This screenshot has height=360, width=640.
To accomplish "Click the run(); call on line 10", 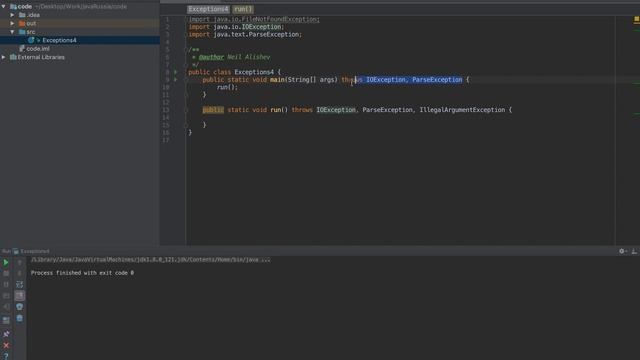I will point(227,87).
